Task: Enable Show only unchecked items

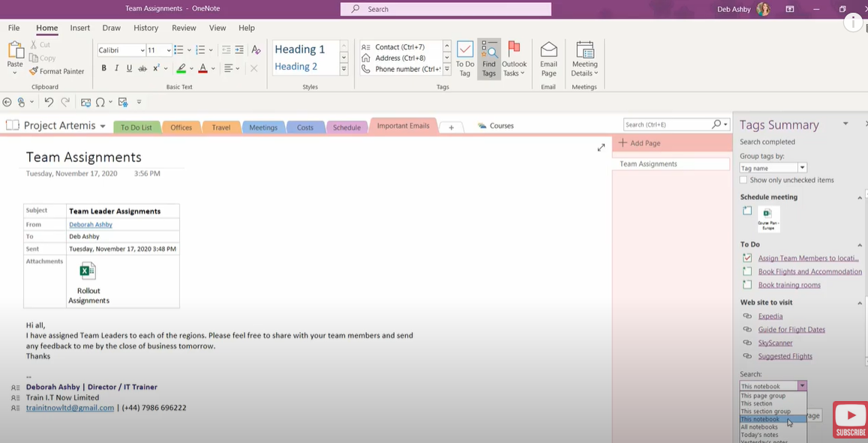Action: click(x=742, y=180)
